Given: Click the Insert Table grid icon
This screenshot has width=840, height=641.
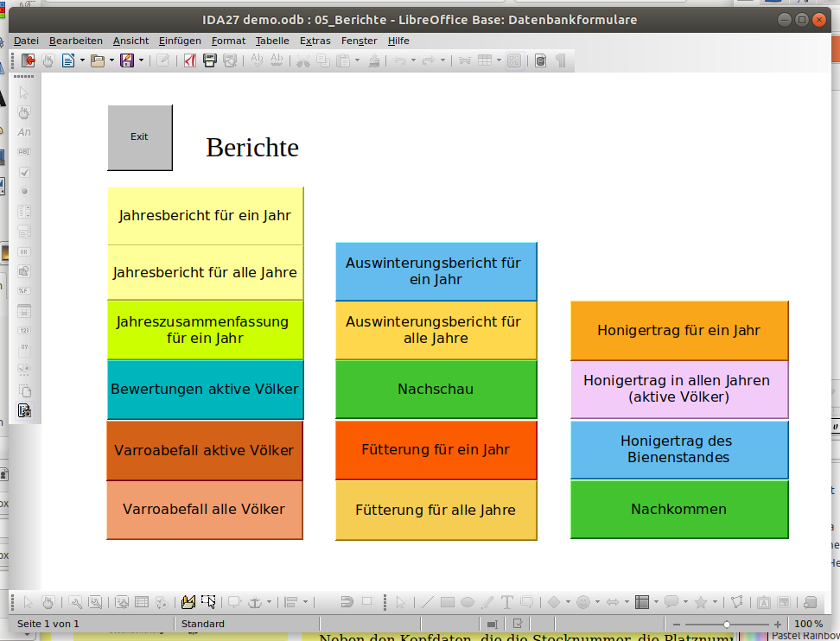Looking at the screenshot, I should [485, 60].
